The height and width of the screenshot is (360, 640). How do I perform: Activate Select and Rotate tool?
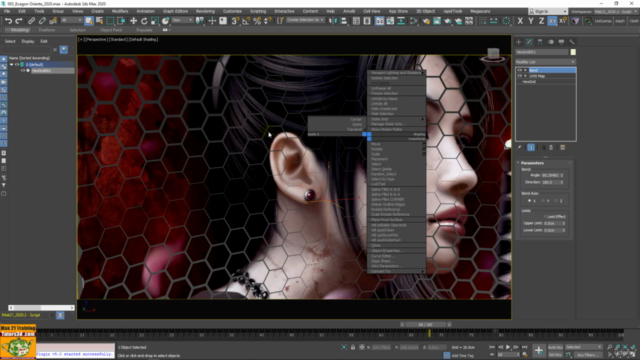click(144, 21)
